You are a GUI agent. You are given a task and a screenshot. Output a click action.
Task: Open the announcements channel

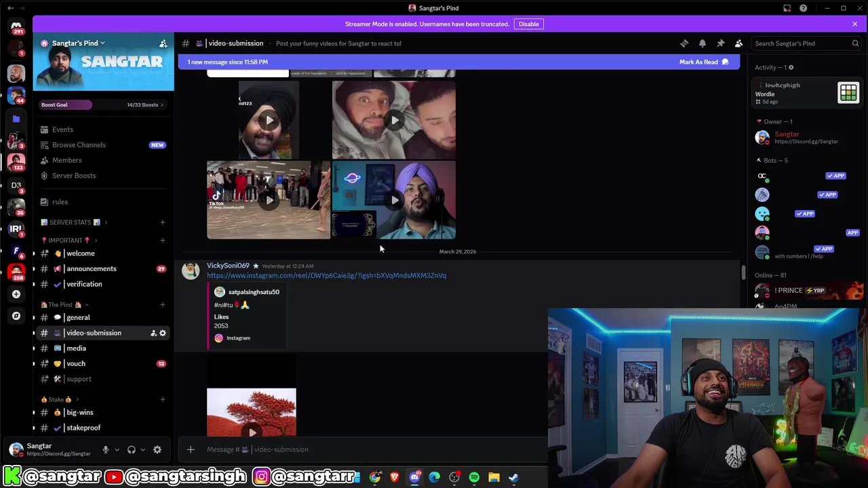coord(103,269)
